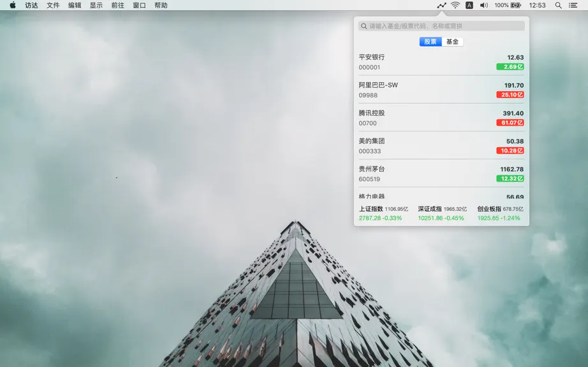Select the 股票 tab
This screenshot has width=588, height=367.
click(430, 41)
